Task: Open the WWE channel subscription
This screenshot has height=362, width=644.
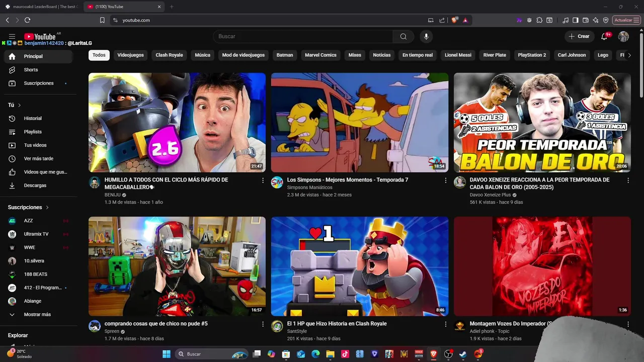Action: [38, 247]
